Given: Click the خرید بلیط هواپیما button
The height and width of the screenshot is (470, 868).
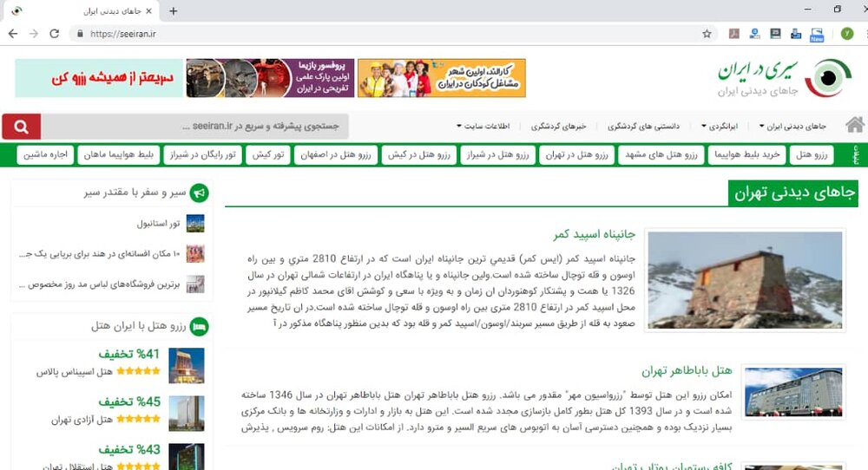Looking at the screenshot, I should [x=746, y=155].
